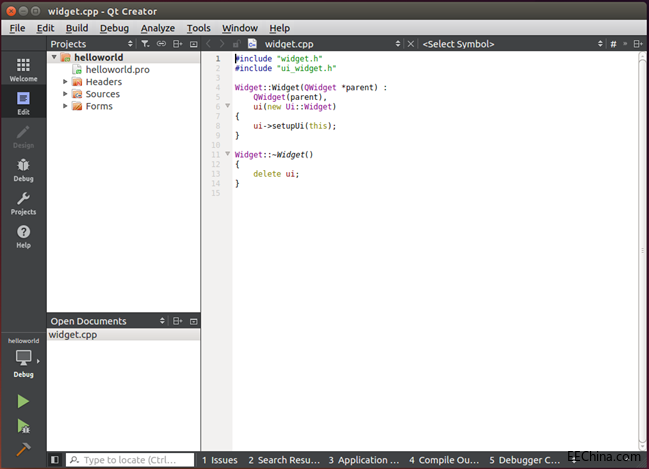Show the Application Output pane
The height and width of the screenshot is (469, 649).
point(364,460)
